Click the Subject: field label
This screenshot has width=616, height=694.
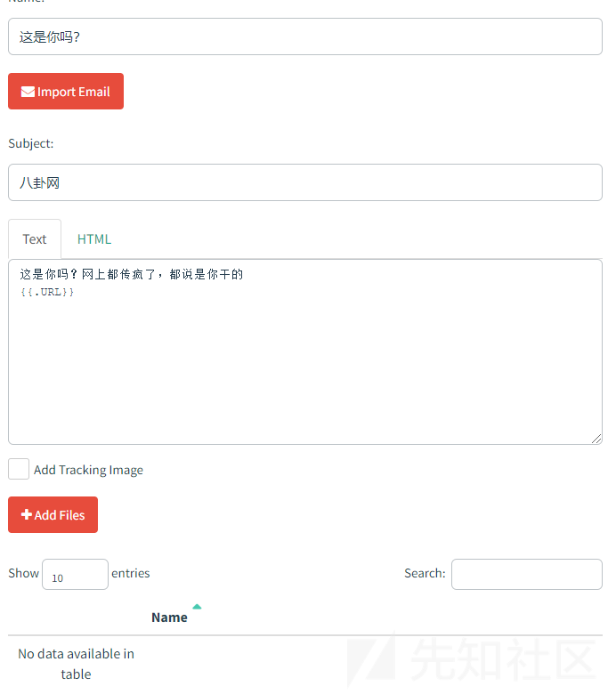tap(31, 143)
